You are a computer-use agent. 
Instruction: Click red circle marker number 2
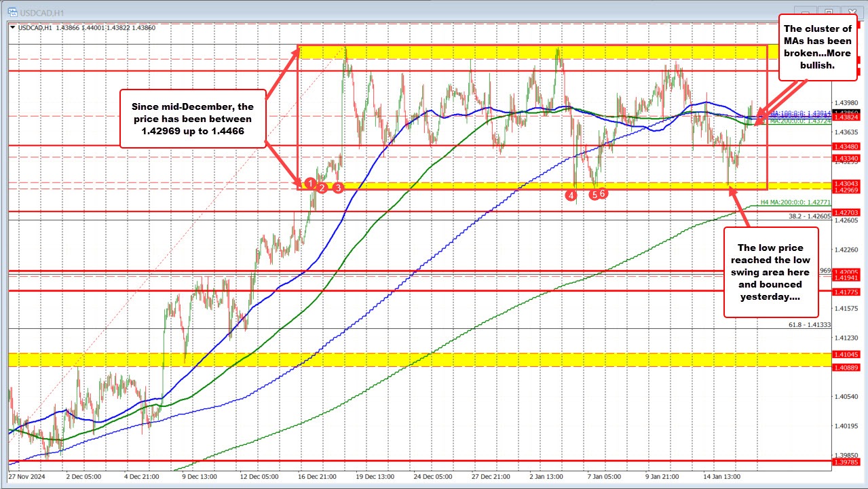coord(322,188)
